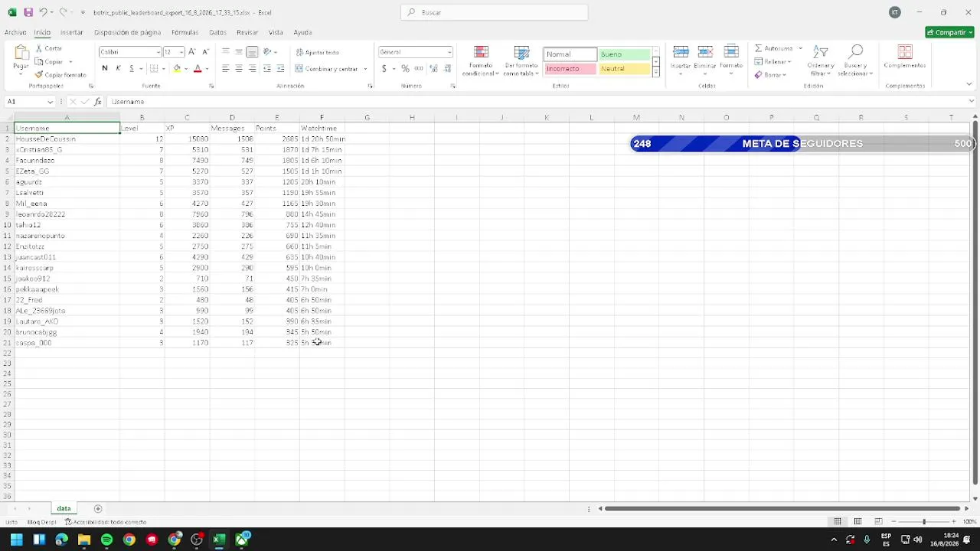The image size is (980, 551).
Task: Open Dar formato como tabla
Action: [521, 60]
